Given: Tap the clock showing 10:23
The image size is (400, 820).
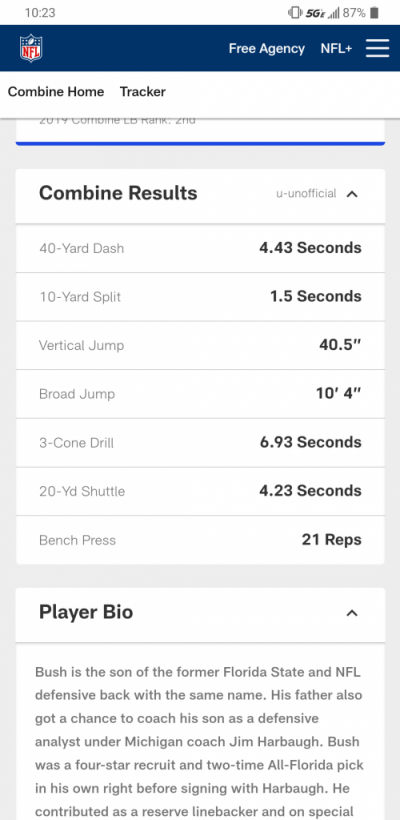Looking at the screenshot, I should (40, 13).
